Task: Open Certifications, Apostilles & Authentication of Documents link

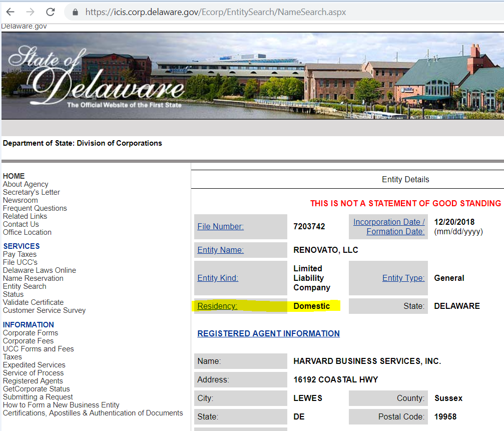Action: (x=93, y=413)
